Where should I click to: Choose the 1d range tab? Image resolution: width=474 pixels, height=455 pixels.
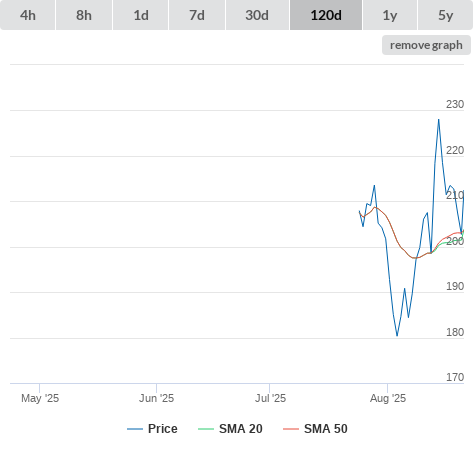[141, 15]
